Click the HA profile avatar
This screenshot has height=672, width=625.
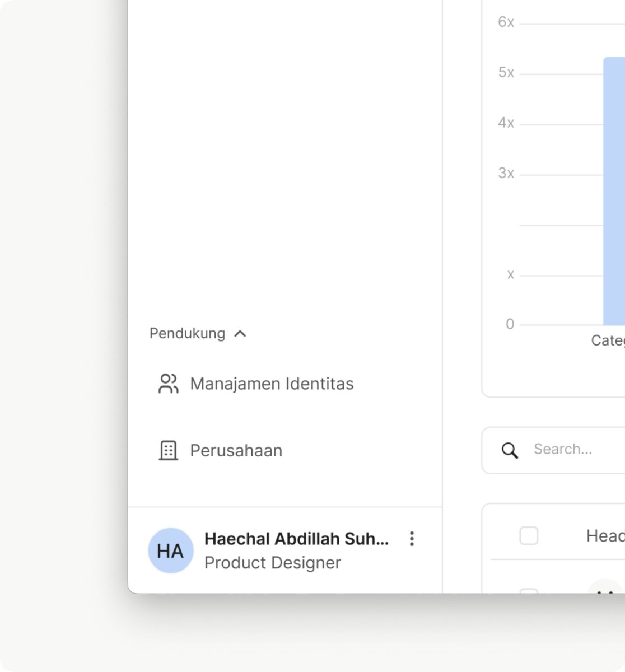click(x=170, y=550)
